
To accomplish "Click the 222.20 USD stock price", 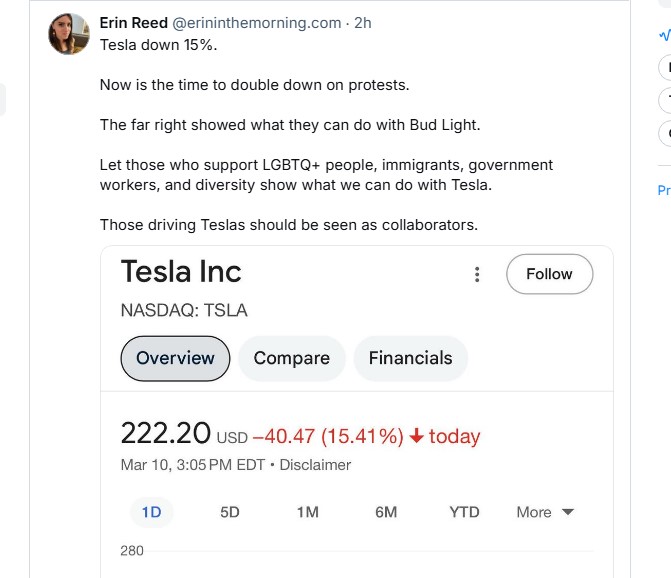I will [166, 434].
